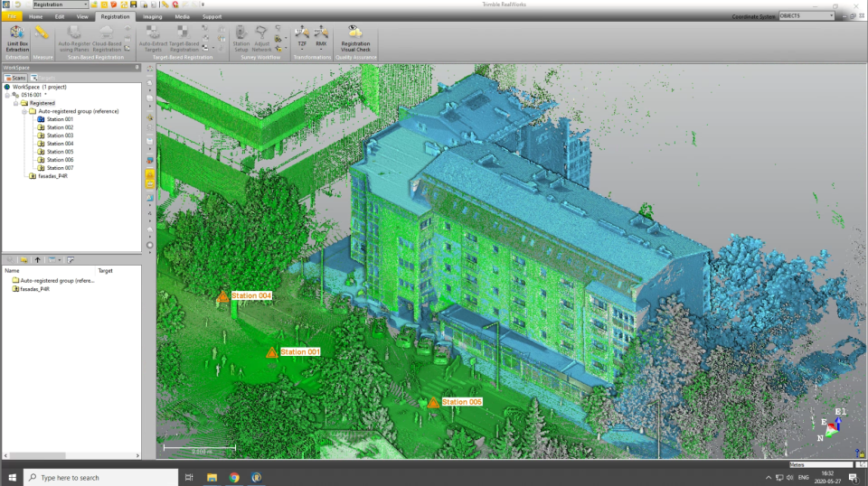Click the E/N axis orientation gizmo
Viewport: 868px width, 486px height.
832,425
